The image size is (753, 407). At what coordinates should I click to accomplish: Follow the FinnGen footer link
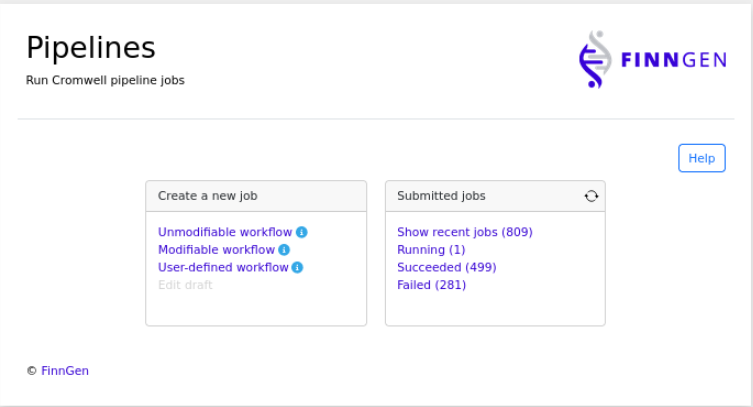coord(65,370)
